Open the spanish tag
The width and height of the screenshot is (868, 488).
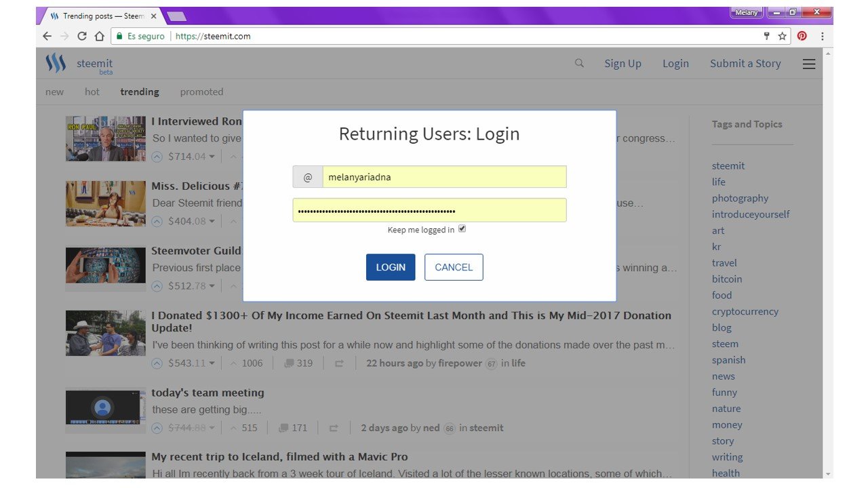728,360
